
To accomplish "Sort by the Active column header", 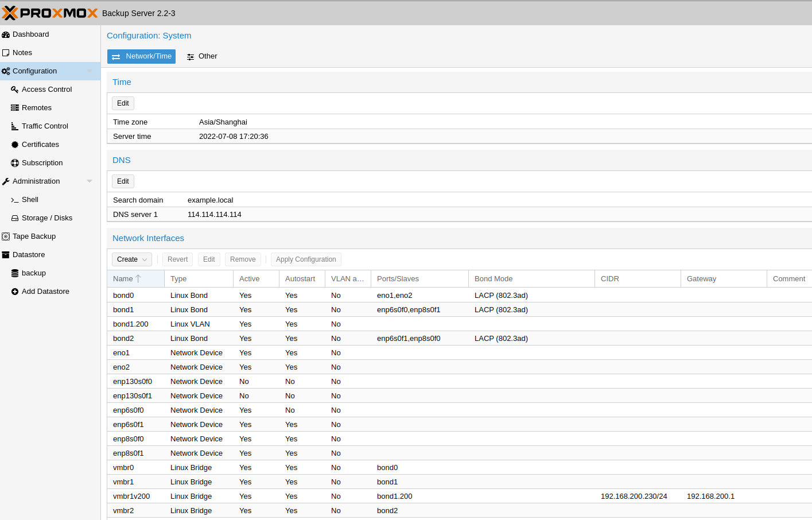I will [x=256, y=279].
